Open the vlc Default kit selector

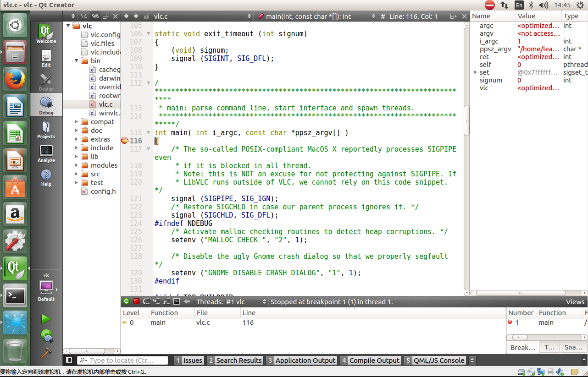46,287
